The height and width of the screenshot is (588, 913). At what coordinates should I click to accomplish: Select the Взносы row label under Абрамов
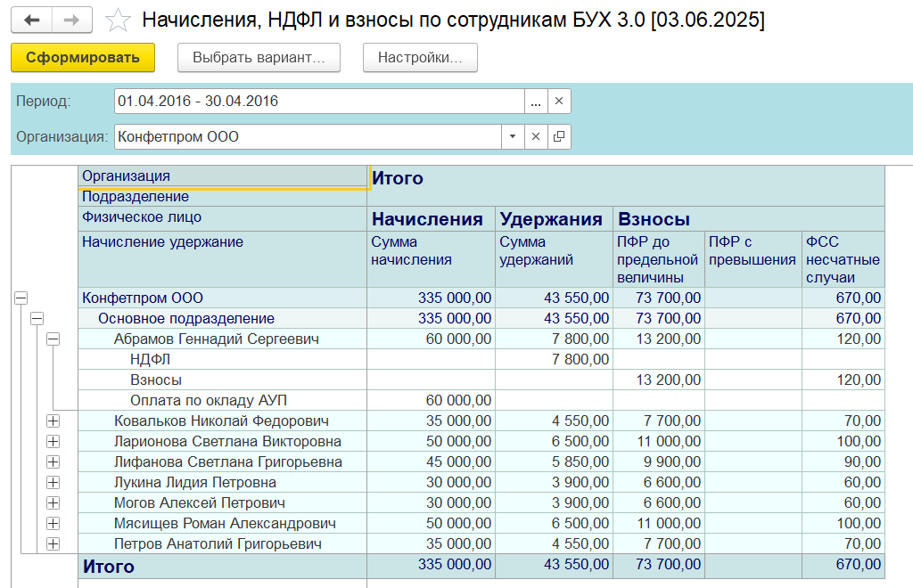(x=222, y=380)
